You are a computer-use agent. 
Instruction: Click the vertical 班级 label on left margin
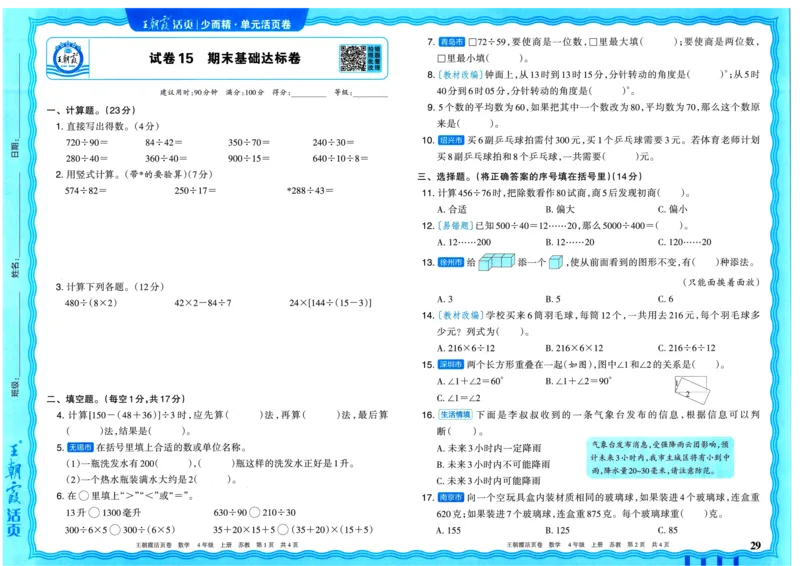click(x=16, y=388)
